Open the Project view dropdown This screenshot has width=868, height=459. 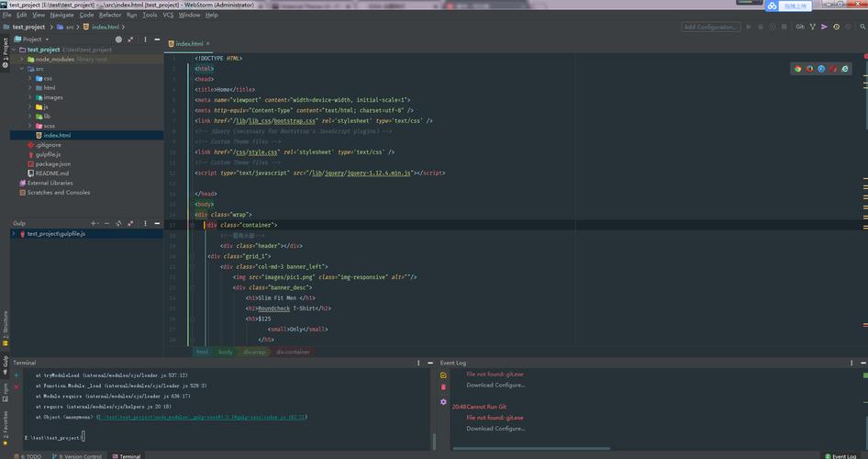pos(31,39)
